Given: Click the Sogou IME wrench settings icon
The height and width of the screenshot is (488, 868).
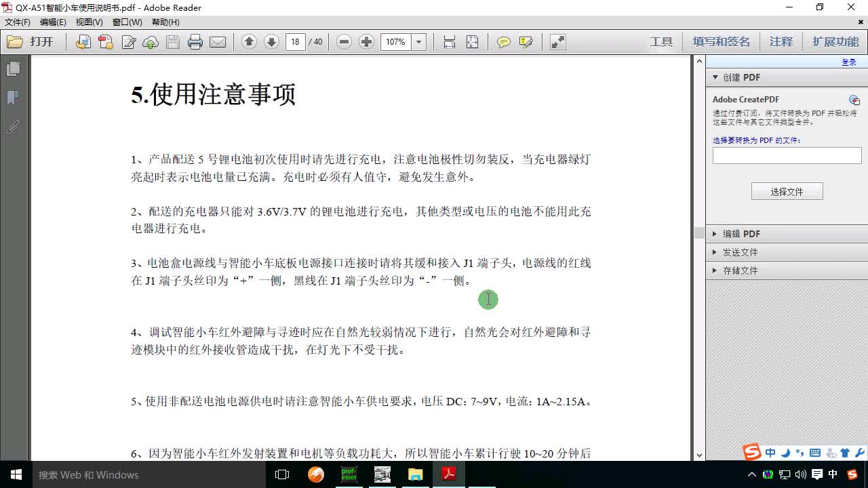Looking at the screenshot, I should (x=860, y=453).
